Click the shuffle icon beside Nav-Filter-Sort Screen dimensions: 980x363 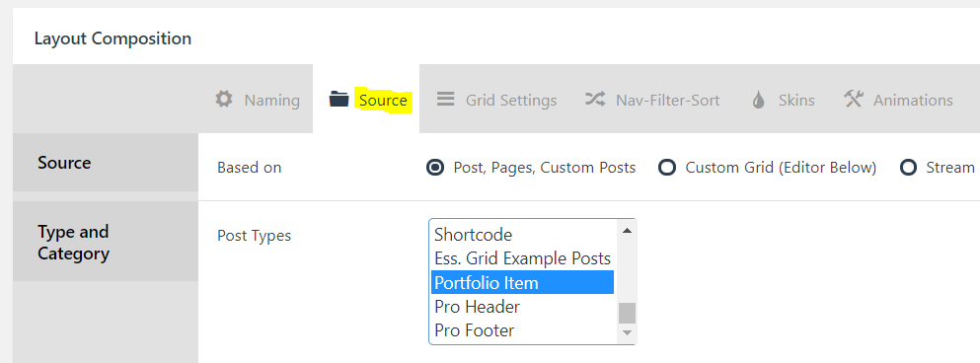click(x=595, y=99)
